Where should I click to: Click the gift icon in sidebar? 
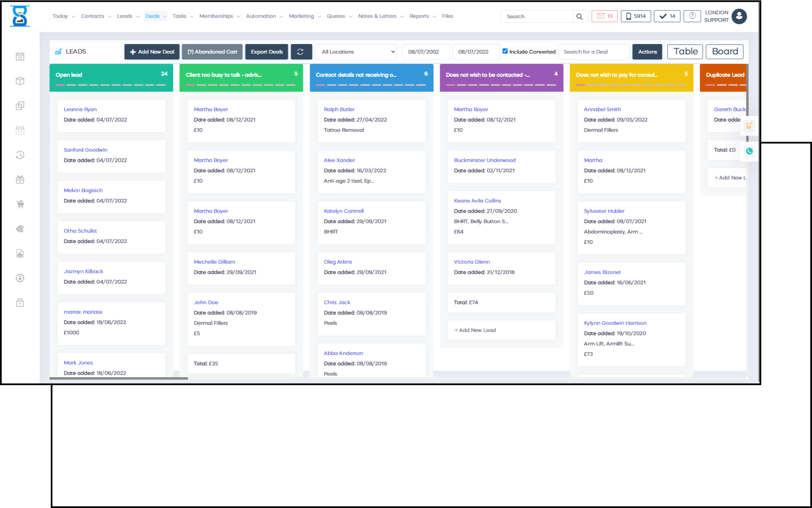[x=20, y=179]
